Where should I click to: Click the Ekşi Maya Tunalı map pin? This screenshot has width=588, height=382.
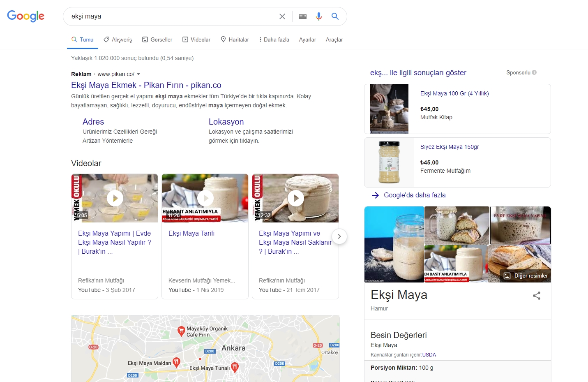[x=235, y=367]
